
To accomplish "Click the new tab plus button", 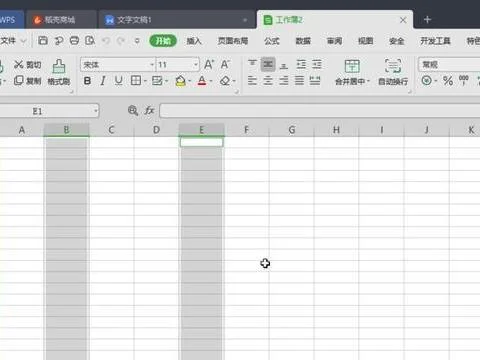I will click(427, 20).
